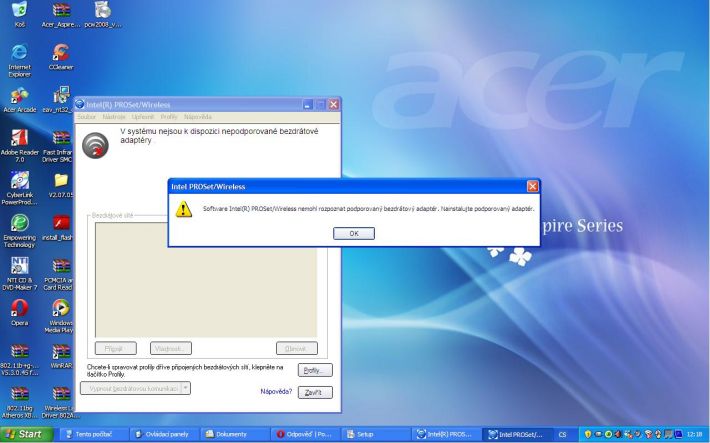The width and height of the screenshot is (710, 443).
Task: Click the greyed Připojit button
Action: tap(115, 348)
